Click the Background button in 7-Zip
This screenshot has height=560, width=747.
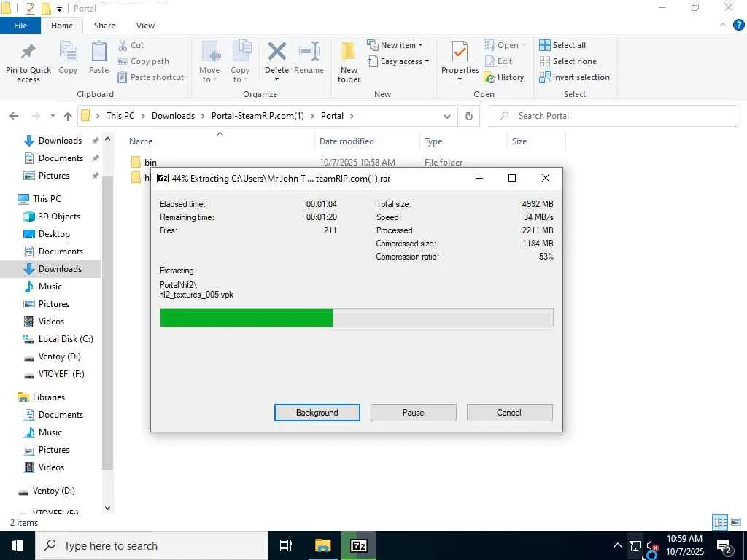(x=317, y=413)
